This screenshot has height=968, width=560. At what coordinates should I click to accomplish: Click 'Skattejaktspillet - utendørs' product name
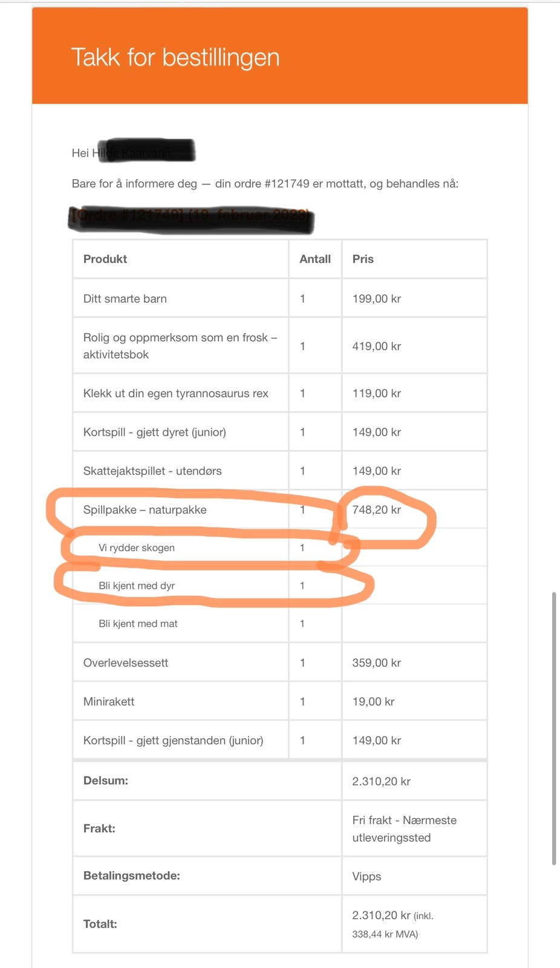(x=152, y=471)
